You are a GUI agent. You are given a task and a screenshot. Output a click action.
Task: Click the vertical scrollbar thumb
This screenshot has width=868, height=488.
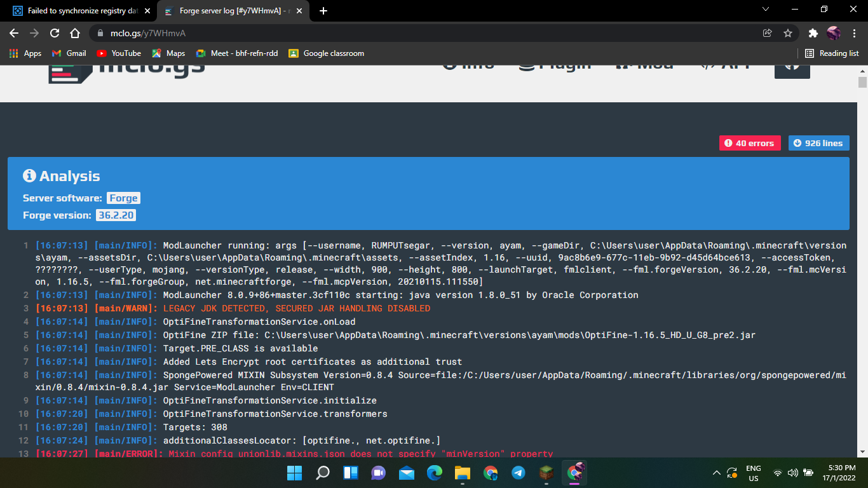click(862, 83)
